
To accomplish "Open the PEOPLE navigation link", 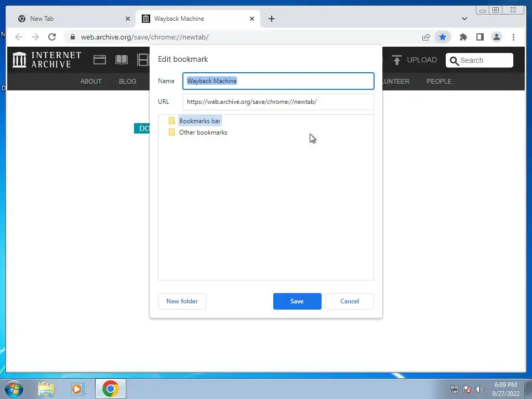I will point(439,82).
